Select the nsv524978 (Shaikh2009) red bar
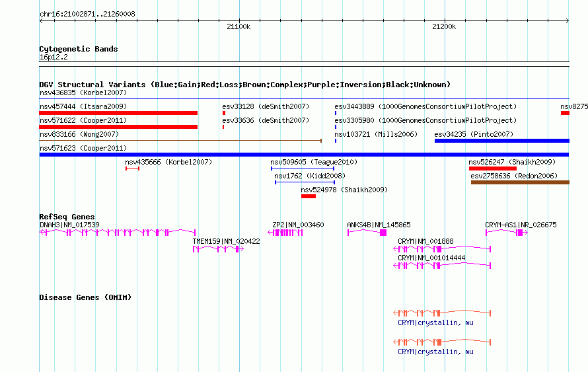 (x=309, y=196)
